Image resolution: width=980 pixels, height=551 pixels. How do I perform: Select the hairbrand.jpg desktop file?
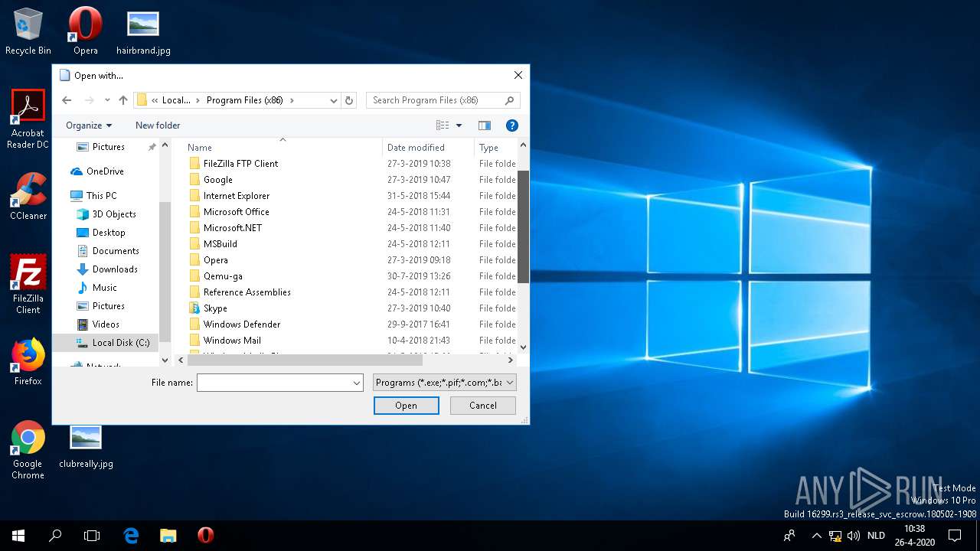[x=143, y=31]
